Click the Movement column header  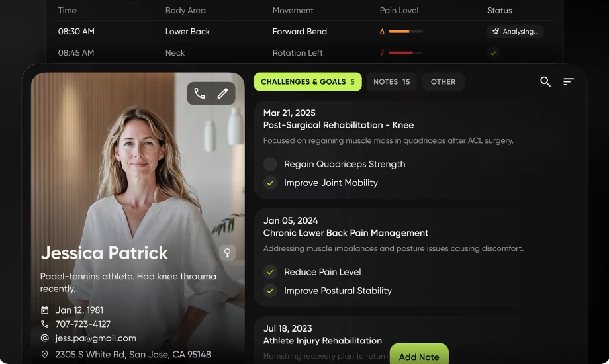pos(293,11)
